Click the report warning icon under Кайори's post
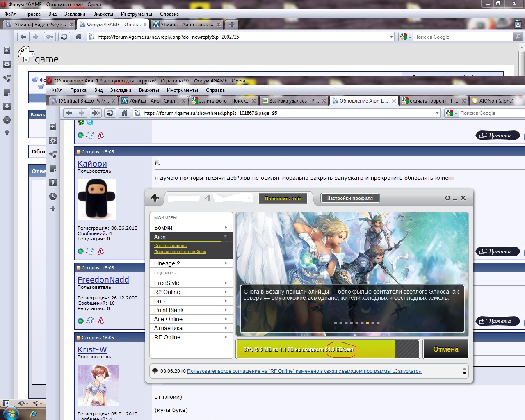 coord(101,251)
